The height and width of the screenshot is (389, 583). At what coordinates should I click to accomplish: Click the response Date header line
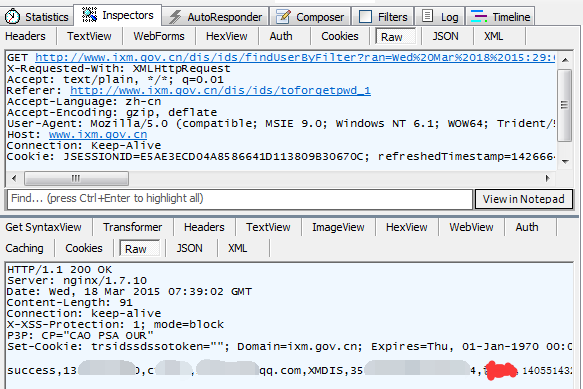(129, 292)
